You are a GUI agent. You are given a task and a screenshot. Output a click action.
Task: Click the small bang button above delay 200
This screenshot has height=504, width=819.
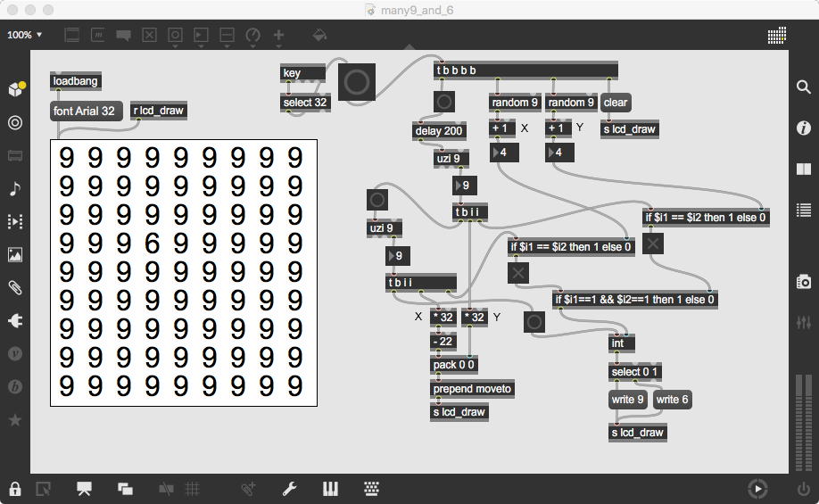tap(444, 102)
